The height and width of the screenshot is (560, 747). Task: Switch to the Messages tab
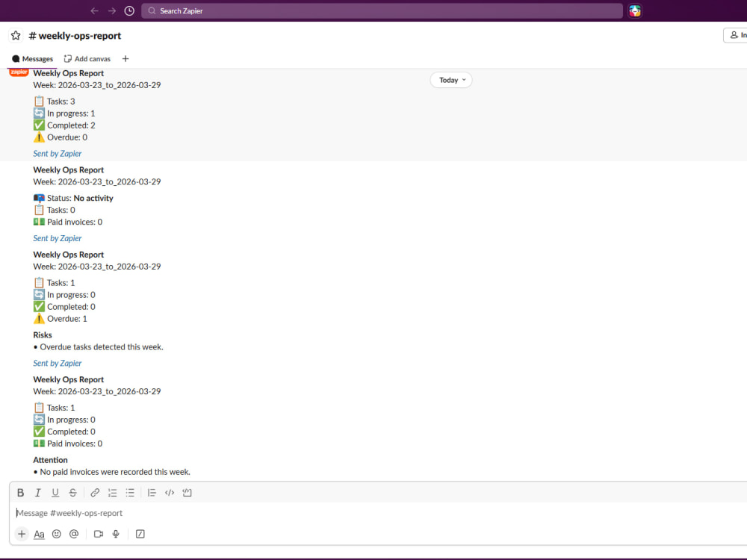(x=32, y=59)
